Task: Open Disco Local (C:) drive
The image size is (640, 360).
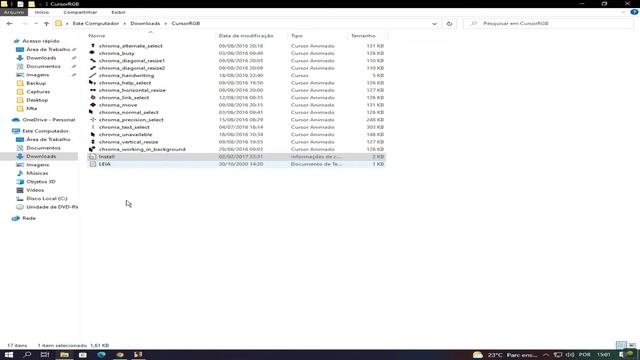Action: click(47, 198)
